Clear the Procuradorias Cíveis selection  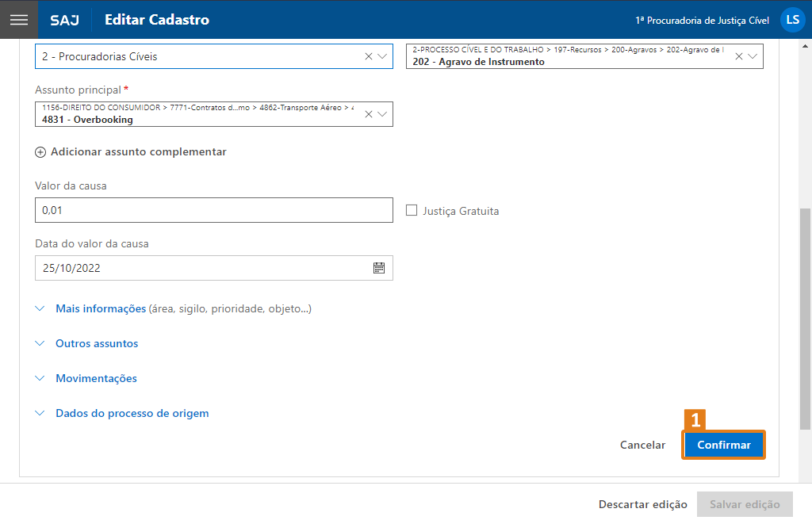368,56
